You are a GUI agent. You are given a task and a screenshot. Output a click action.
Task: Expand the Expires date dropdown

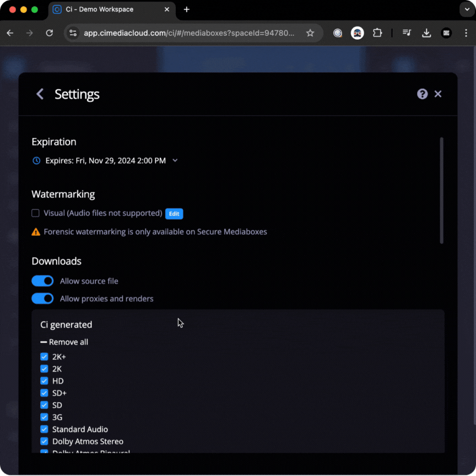[x=175, y=160]
